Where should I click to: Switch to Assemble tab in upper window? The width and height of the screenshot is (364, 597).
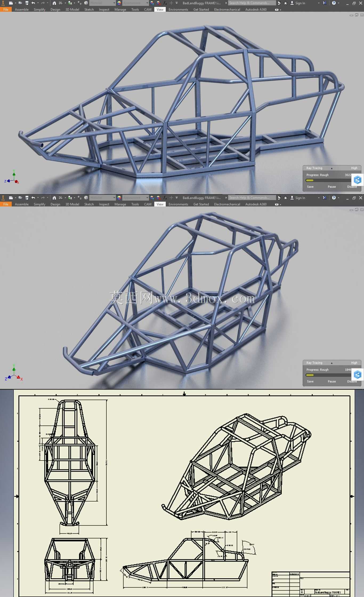(22, 10)
